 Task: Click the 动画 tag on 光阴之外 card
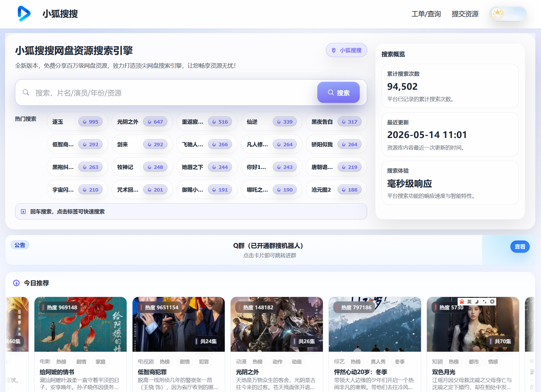point(297,362)
